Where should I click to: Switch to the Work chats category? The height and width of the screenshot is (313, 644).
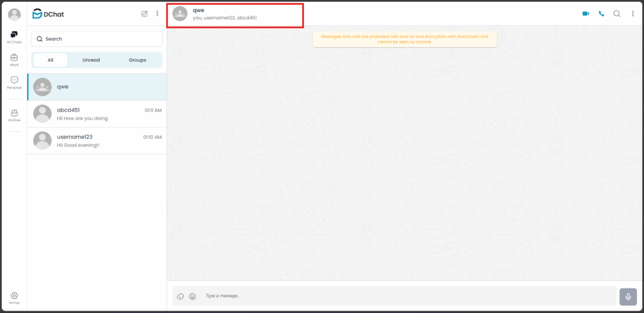tap(14, 60)
